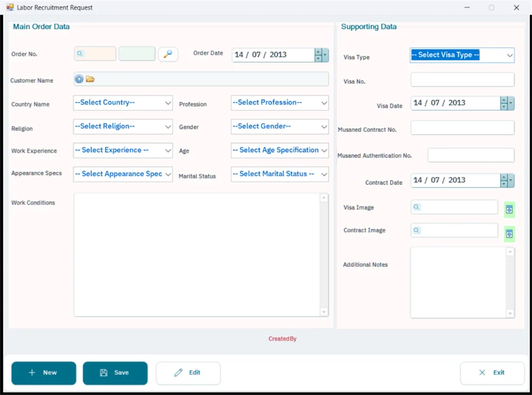Screen dimensions: 532x395
Task: Click the Visa No. input field
Action: click(x=462, y=80)
